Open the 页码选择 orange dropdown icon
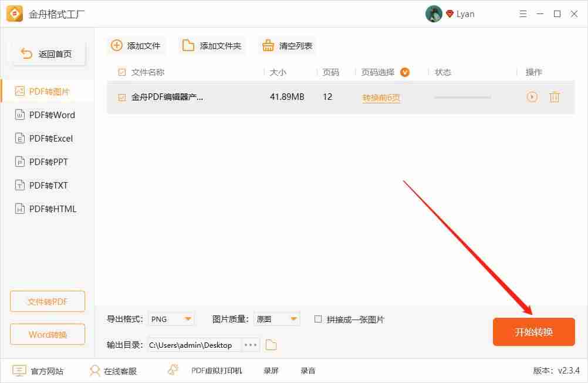Viewport: 588px width, 383px height. click(405, 72)
